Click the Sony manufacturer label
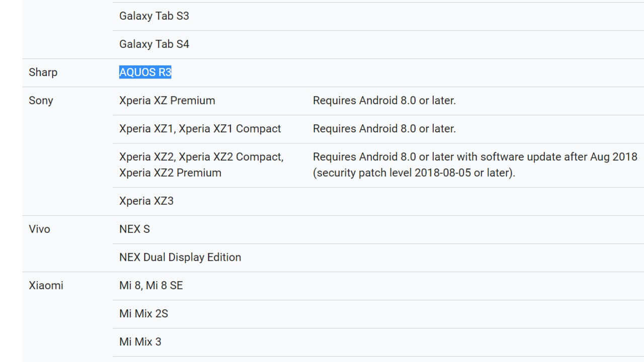Image resolution: width=644 pixels, height=362 pixels. 41,101
